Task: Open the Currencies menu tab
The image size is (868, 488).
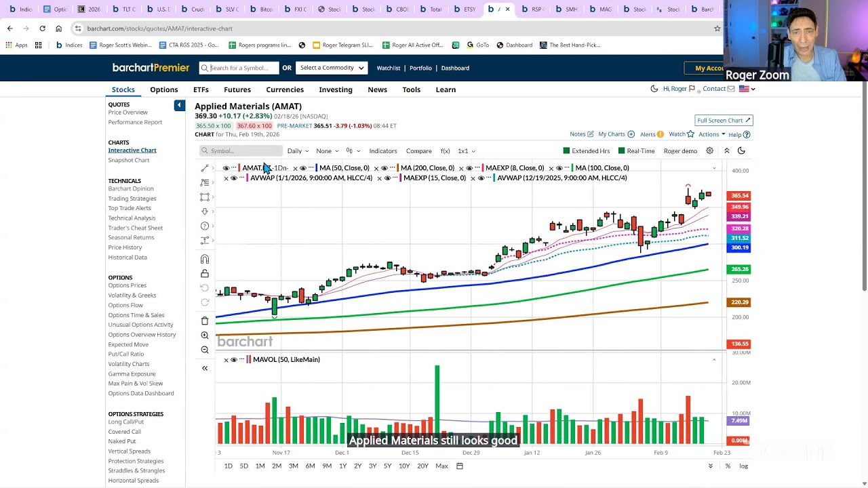Action: click(285, 89)
